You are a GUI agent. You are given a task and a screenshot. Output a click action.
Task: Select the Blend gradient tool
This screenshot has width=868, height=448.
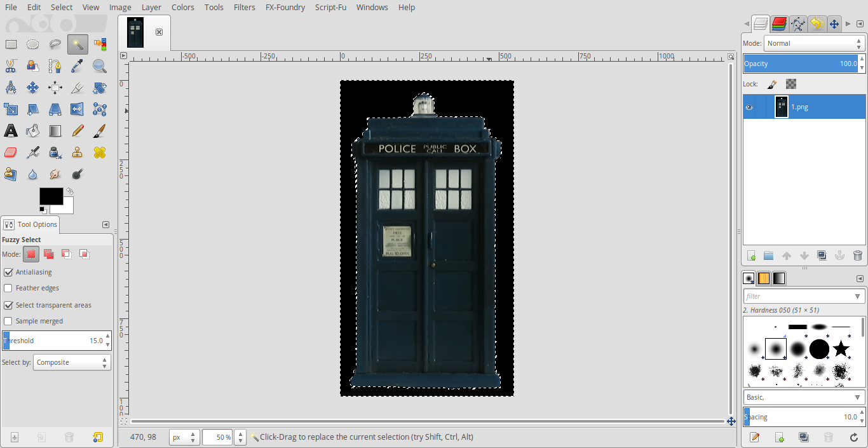click(x=55, y=131)
